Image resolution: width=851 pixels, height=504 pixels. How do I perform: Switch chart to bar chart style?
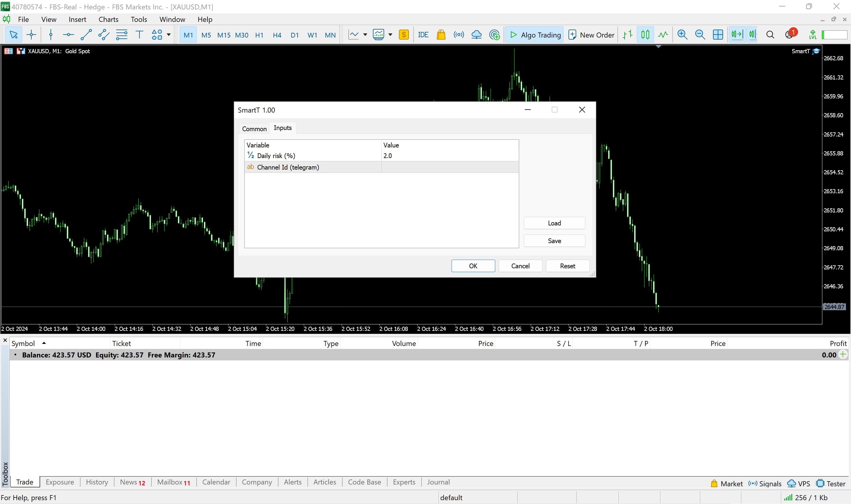628,35
